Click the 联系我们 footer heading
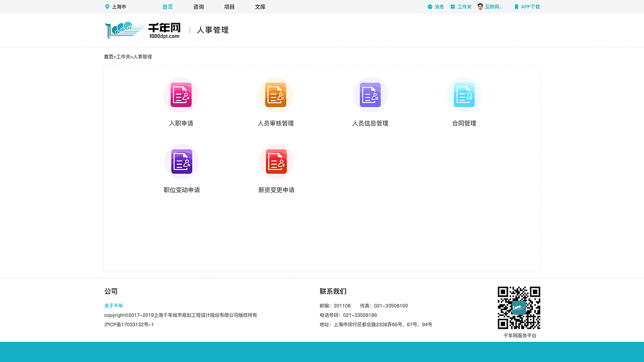Screen dimensions: 644x362 pos(333,291)
